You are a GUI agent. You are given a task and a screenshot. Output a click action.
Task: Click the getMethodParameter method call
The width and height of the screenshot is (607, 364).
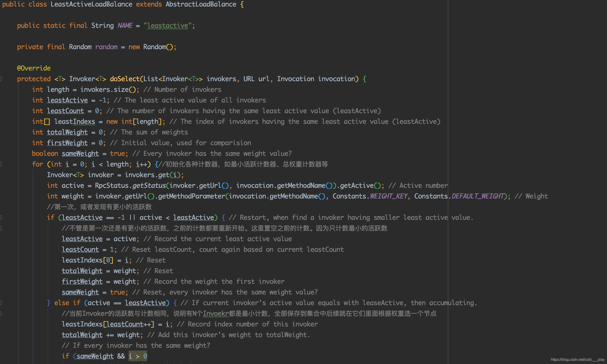pyautogui.click(x=191, y=196)
